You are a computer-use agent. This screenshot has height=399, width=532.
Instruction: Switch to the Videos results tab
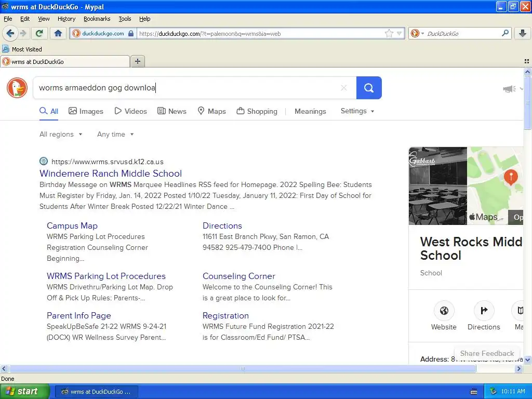coord(130,111)
